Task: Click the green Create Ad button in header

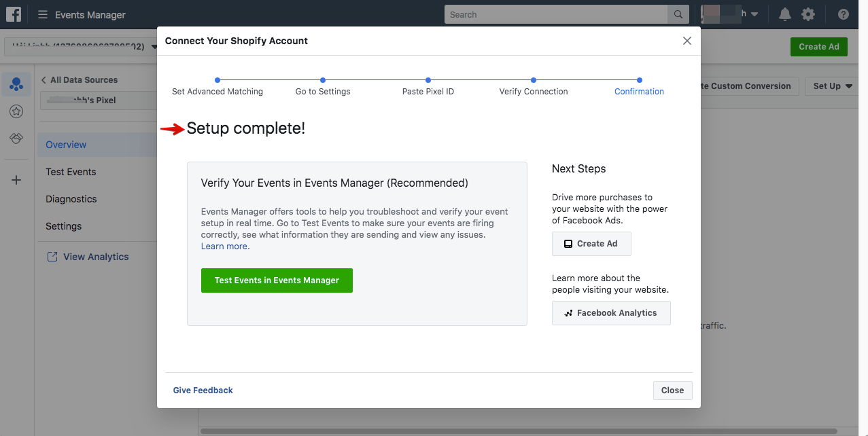Action: [819, 47]
